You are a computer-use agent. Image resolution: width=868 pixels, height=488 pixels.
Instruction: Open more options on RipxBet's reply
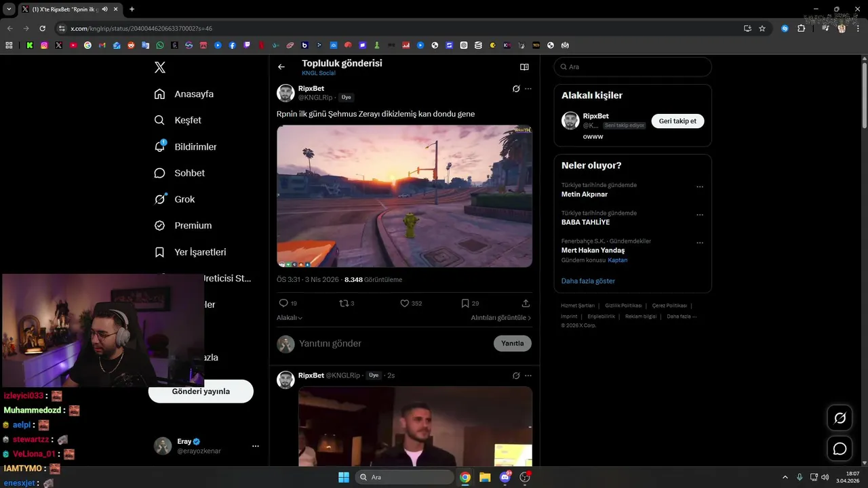click(x=528, y=375)
